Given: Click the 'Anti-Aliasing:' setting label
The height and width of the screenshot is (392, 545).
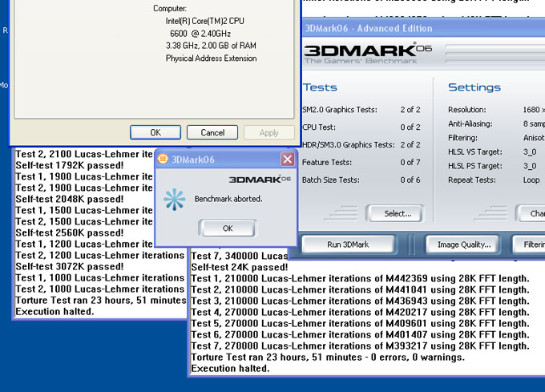Looking at the screenshot, I should point(470,123).
